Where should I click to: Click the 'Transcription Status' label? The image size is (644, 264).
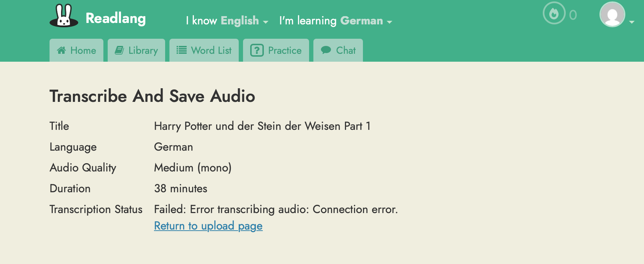tap(96, 209)
